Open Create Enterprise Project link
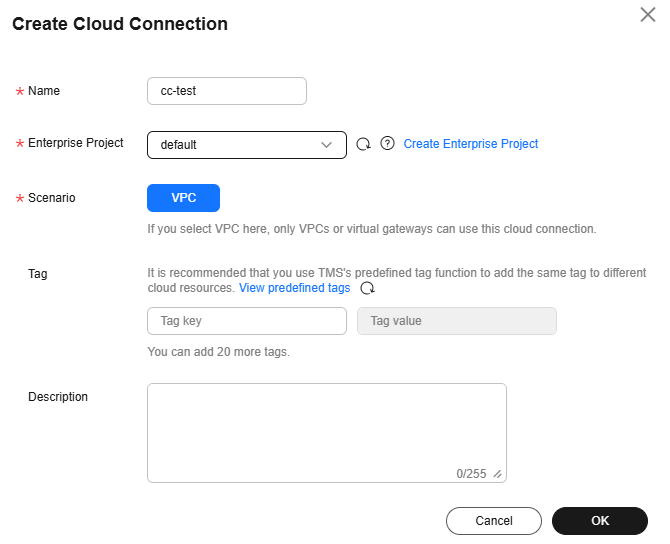The width and height of the screenshot is (670, 544). [x=470, y=144]
